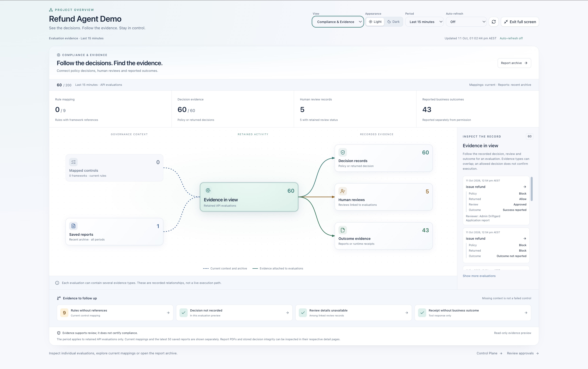Click the checkmark badge on Decision not recorded

[183, 313]
